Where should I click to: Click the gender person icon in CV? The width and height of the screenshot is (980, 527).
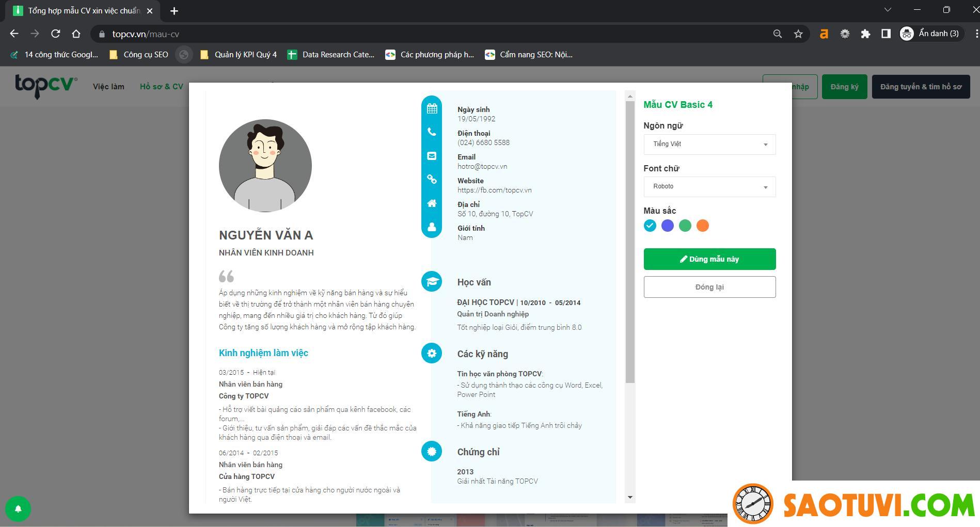(x=432, y=227)
